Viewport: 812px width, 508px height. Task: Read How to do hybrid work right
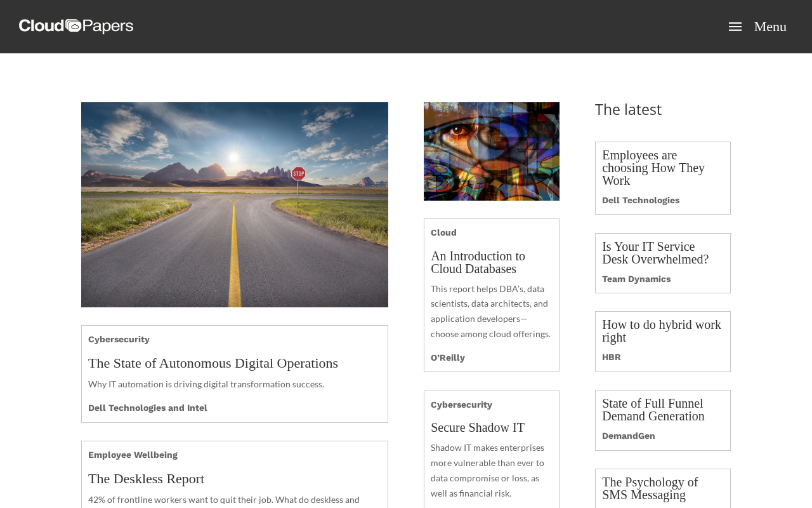(x=662, y=331)
